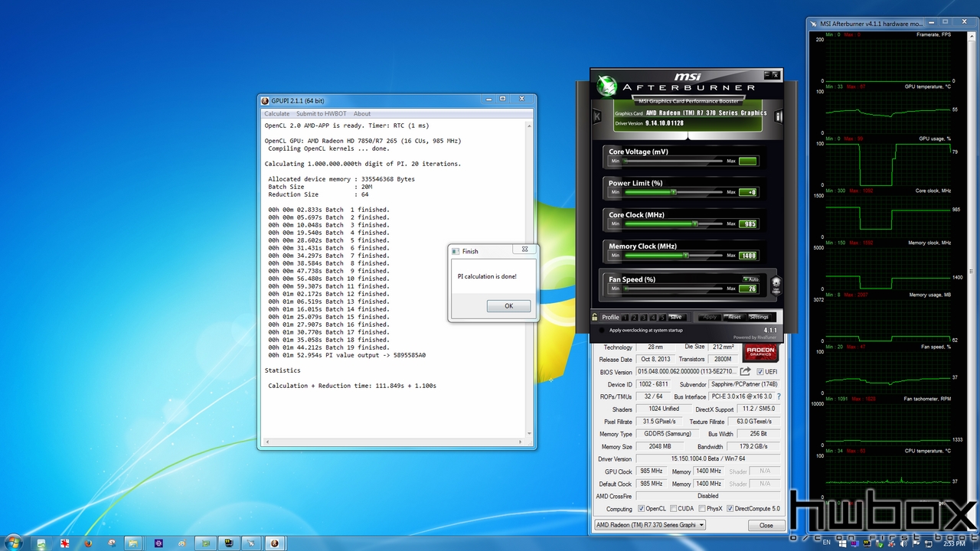980x551 pixels.
Task: Click the Radeon Graphics logo in GPU-Z
Action: point(760,353)
